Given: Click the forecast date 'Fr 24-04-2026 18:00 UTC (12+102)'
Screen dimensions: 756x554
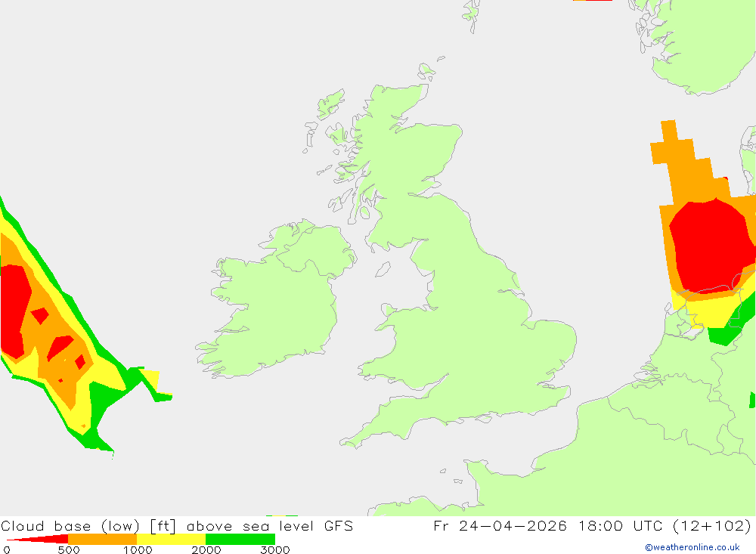Looking at the screenshot, I should click(592, 526).
